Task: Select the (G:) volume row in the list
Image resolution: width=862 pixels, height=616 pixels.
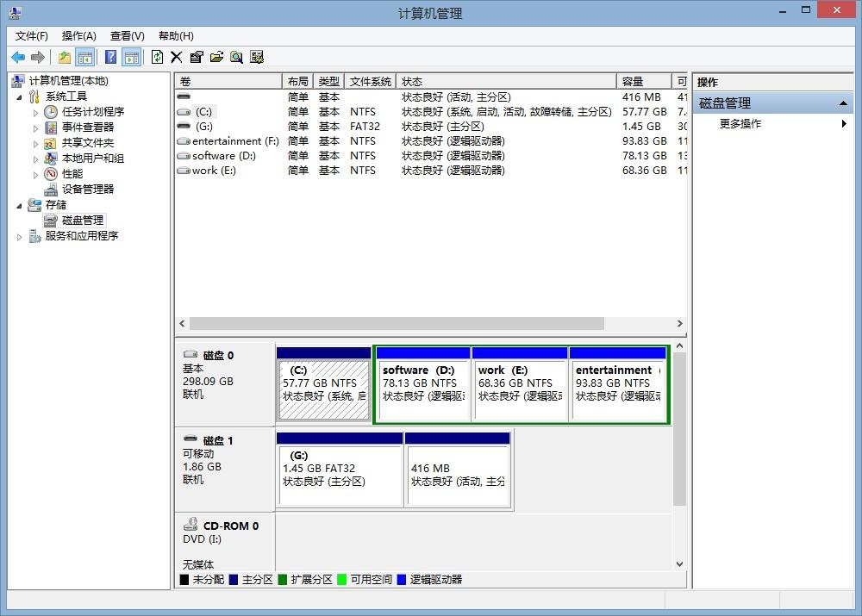Action: (431, 127)
